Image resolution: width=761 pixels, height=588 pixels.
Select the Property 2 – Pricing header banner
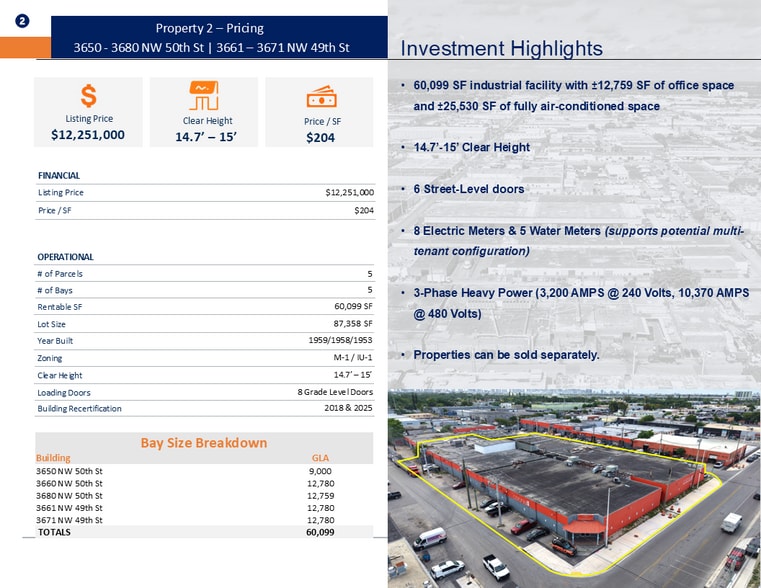(211, 37)
